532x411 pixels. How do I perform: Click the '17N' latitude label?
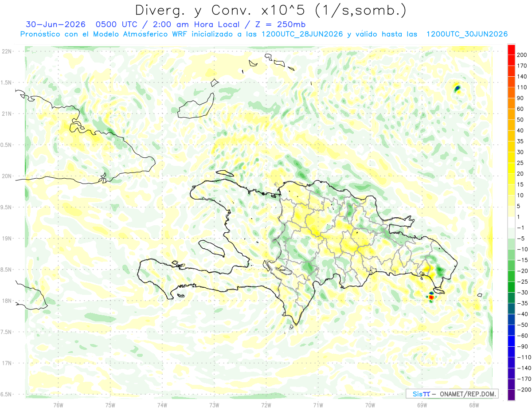[8, 363]
